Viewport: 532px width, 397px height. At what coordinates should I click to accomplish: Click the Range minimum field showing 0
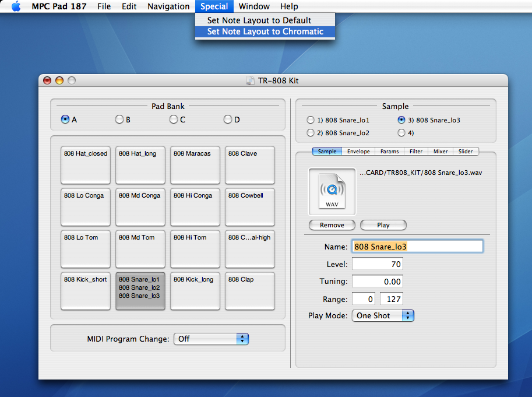coord(364,299)
